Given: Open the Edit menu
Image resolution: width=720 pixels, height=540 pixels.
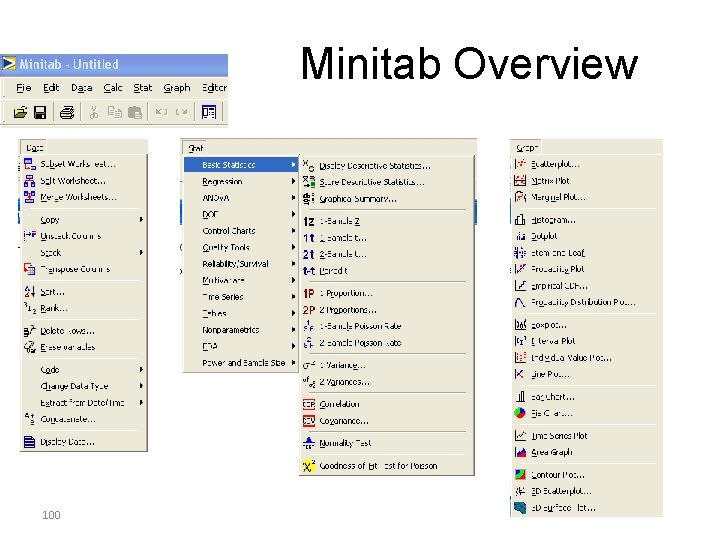Looking at the screenshot, I should click(51, 88).
